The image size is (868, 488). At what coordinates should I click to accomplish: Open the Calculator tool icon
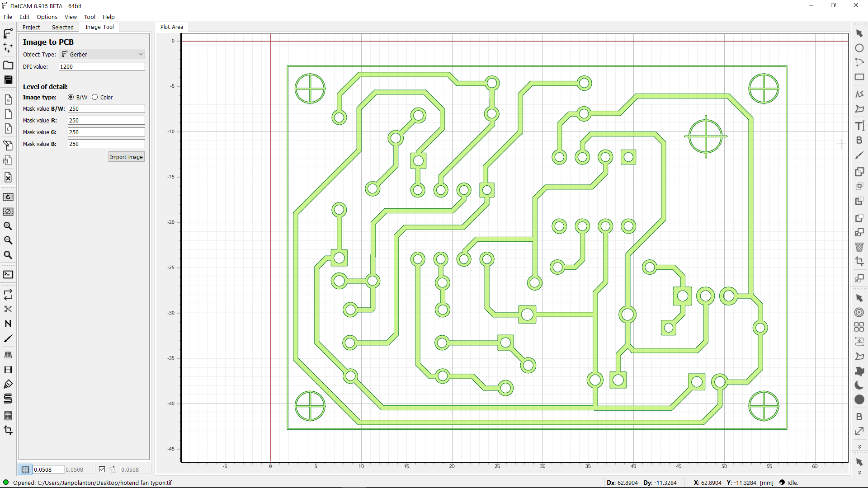point(8,416)
